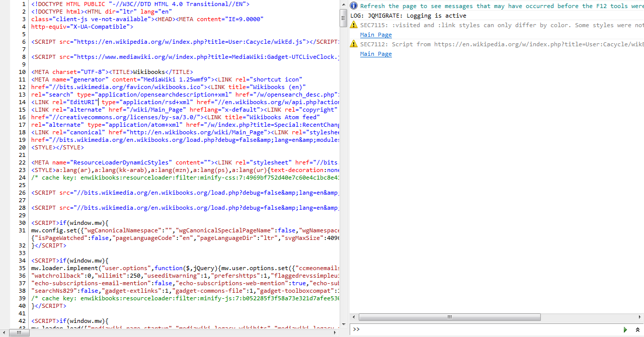Expand console to multiline mode with double chevron
This screenshot has height=337, width=644.
(x=637, y=329)
